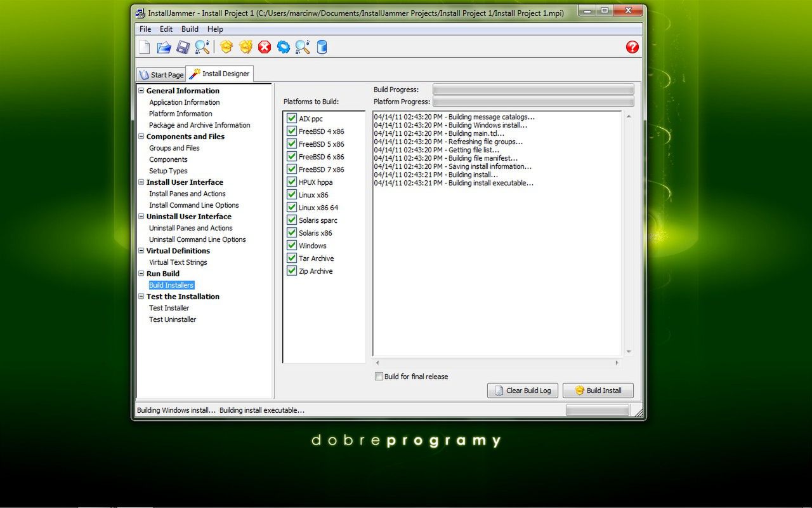Select Install Command Line Options

[193, 205]
